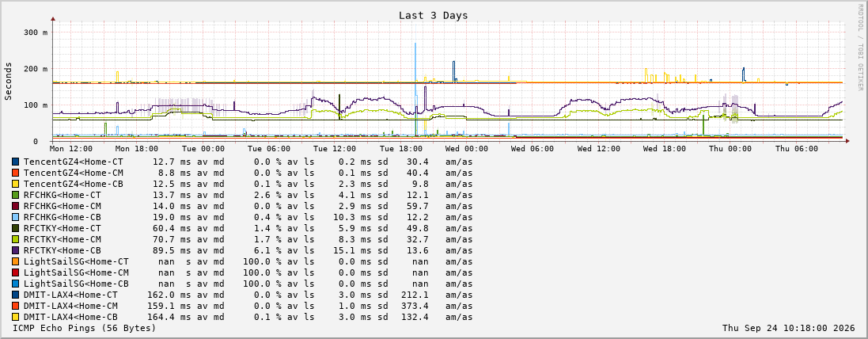Click the RFCTKY<Home-CM lime legend swatch
This screenshot has width=868, height=339.
click(16, 239)
